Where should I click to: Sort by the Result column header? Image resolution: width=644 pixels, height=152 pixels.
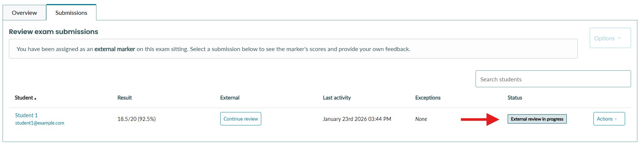(x=125, y=98)
